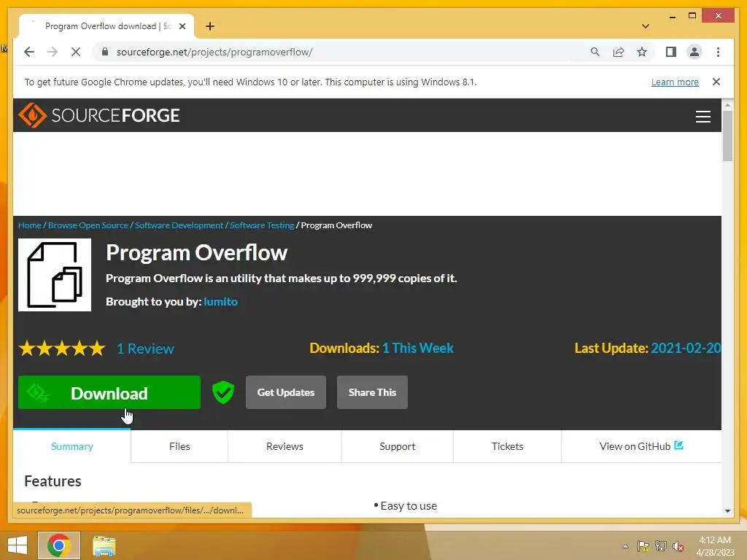Click the Chrome forward arrow
Image resolution: width=747 pixels, height=560 pixels.
coord(53,52)
